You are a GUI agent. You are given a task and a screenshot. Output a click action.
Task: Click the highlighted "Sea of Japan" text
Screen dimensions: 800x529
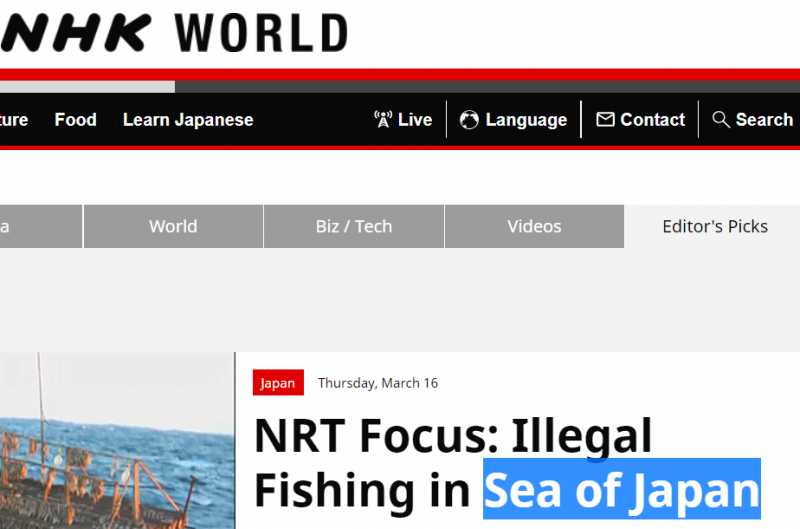621,490
